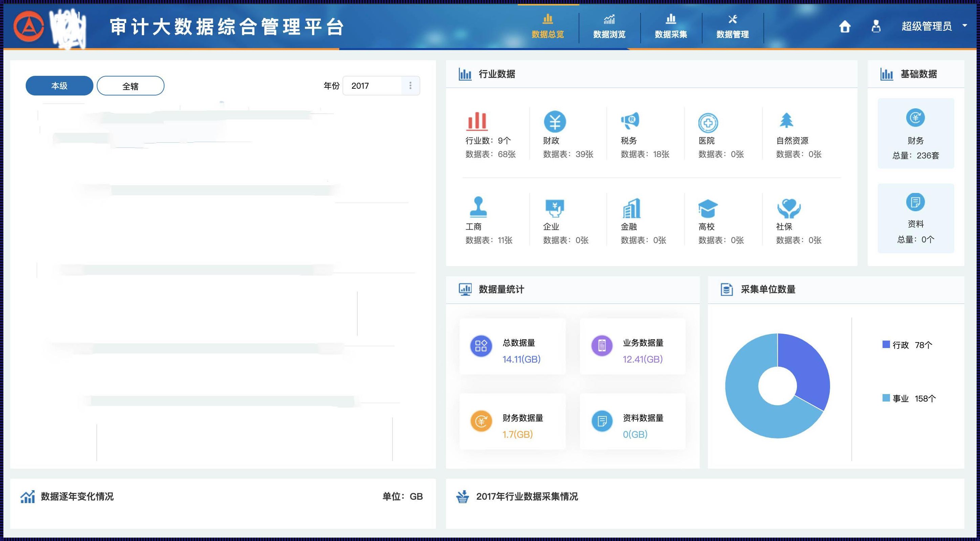This screenshot has height=541, width=980.
Task: Click the 2017年行业数据采集情况 header icon
Action: tap(463, 496)
